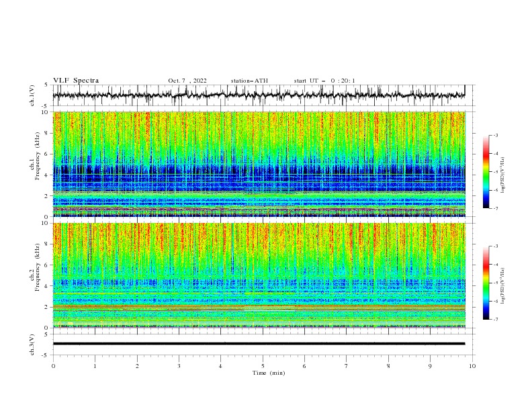
Task: Click the "-5" tick on ch.3(V) axis
Action: [x=46, y=355]
